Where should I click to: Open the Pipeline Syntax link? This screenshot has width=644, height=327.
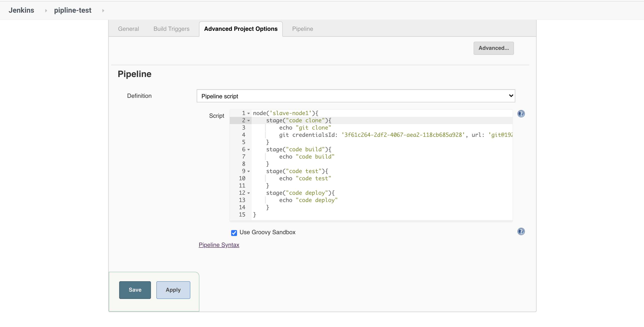coord(219,244)
